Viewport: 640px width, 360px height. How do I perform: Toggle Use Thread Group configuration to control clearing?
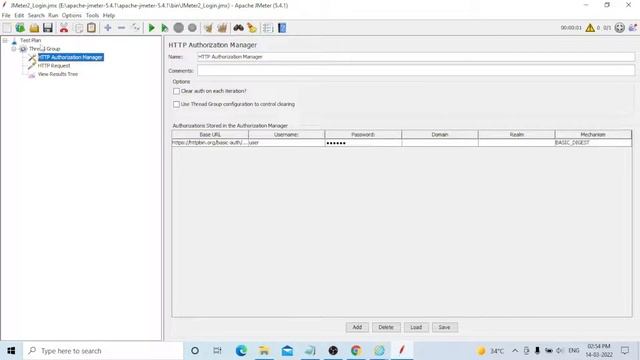click(x=176, y=104)
